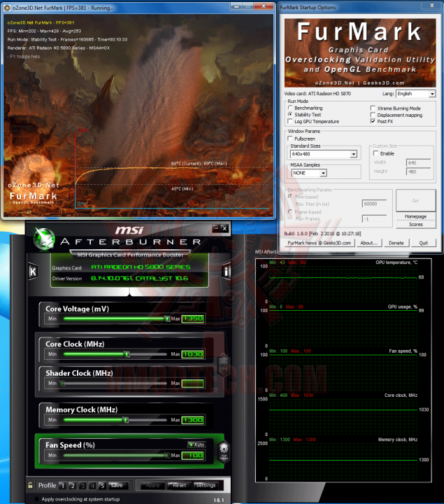The width and height of the screenshot is (444, 504).
Task: Toggle the fan speed Auto button
Action: point(196,445)
